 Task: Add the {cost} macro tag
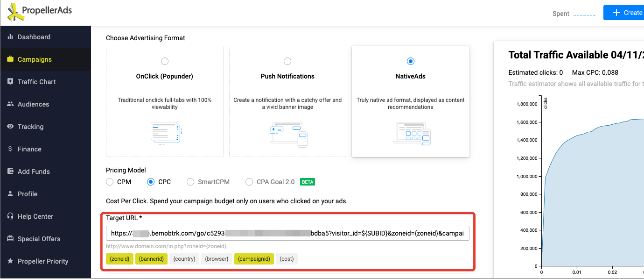point(287,258)
